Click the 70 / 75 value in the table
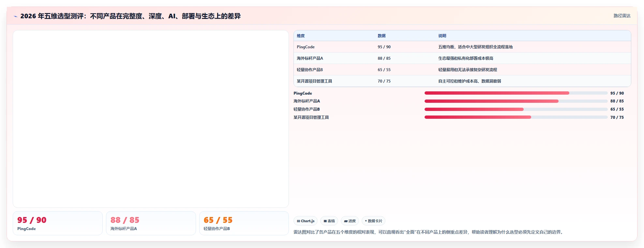The image size is (644, 248). click(x=384, y=81)
